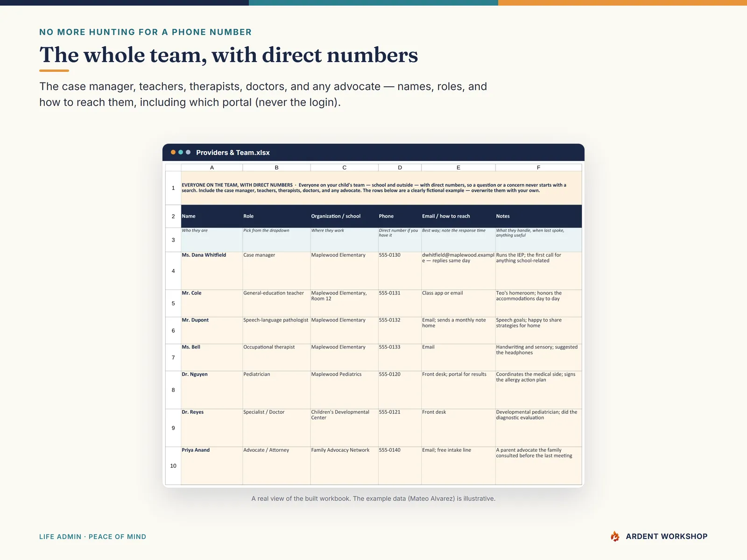Open the 'Advocate / Attorney' role cell
Viewport: 747px width, 560px height.
click(x=276, y=466)
